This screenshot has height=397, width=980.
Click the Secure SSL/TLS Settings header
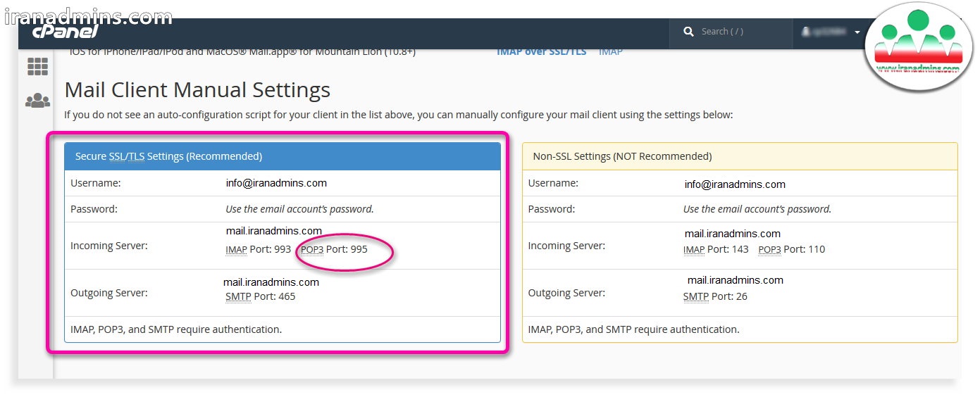[283, 156]
